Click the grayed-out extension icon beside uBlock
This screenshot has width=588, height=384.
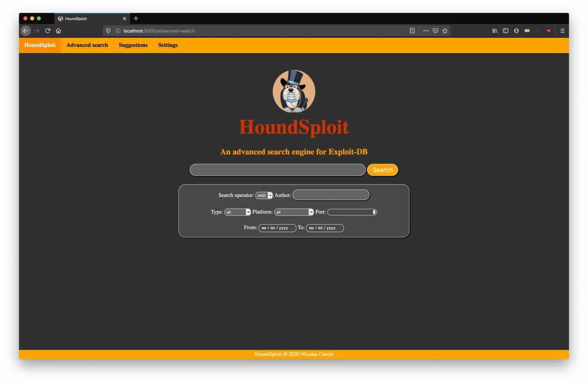[538, 31]
